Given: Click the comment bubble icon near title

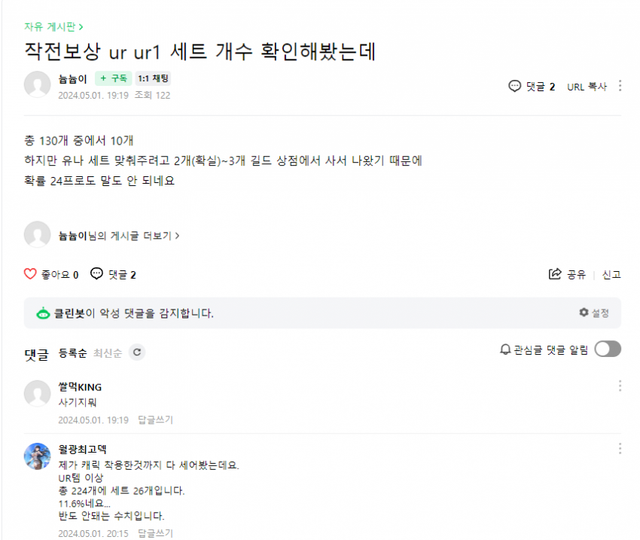Looking at the screenshot, I should (x=515, y=87).
